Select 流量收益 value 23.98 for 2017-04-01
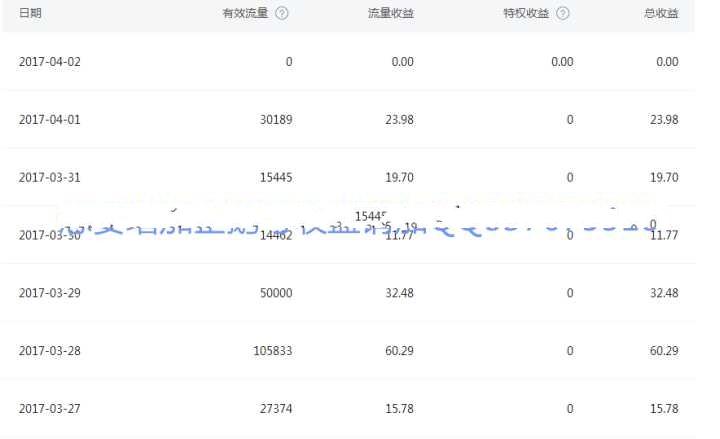720x439 pixels. click(399, 119)
